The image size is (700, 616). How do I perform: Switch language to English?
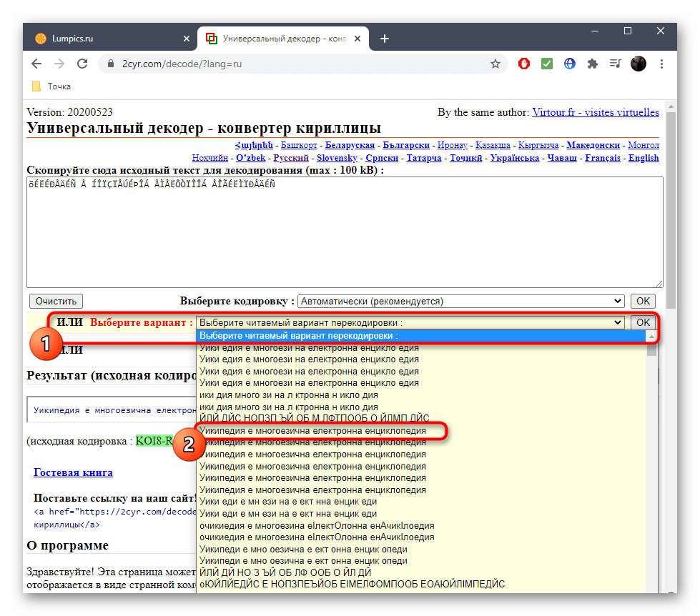(644, 158)
